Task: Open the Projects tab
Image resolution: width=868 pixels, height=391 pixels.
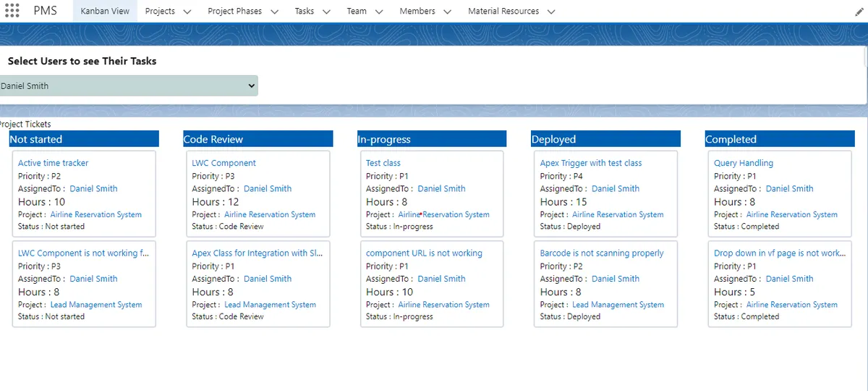Action: 160,12
